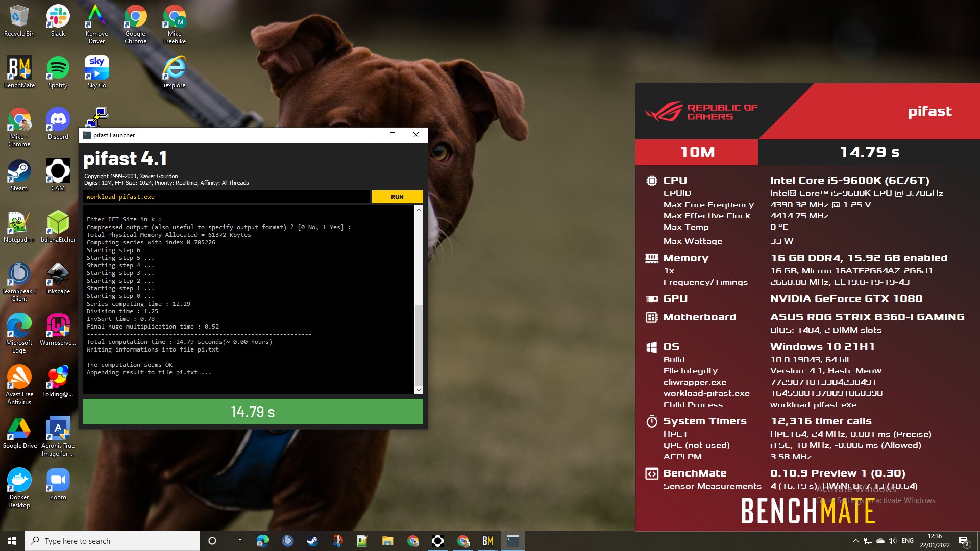Select the CAM desktop icon
This screenshot has height=551, width=980.
click(58, 176)
